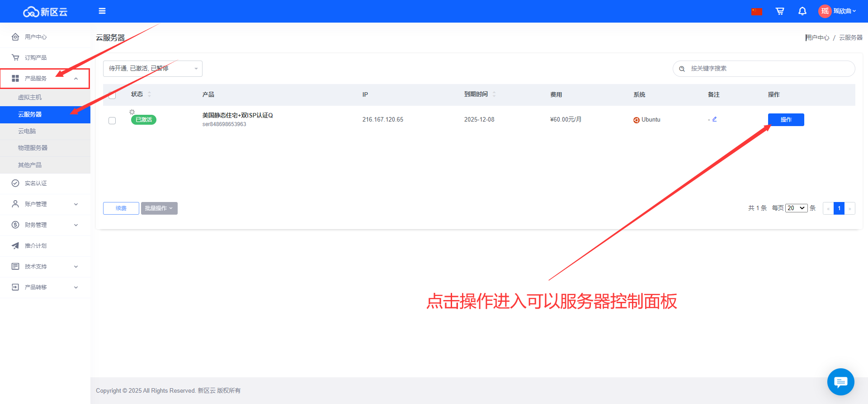Click the keyword search field
The height and width of the screenshot is (404, 868).
coord(769,69)
